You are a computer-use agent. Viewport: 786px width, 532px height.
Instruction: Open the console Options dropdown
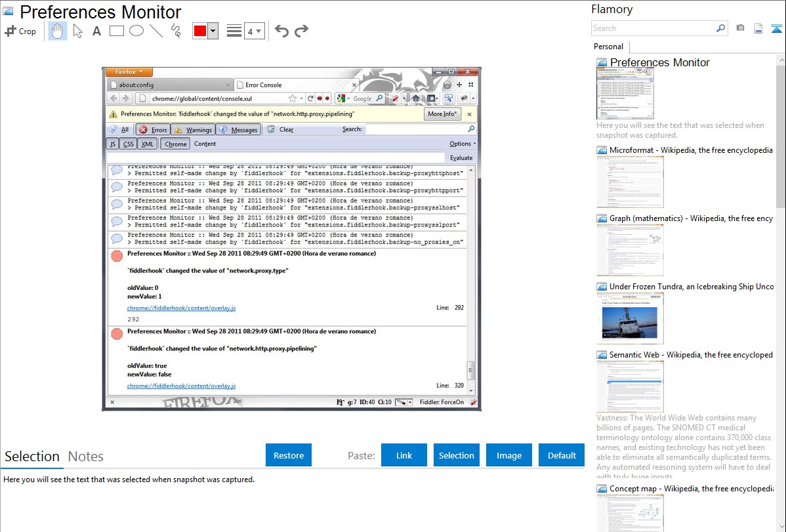[462, 144]
